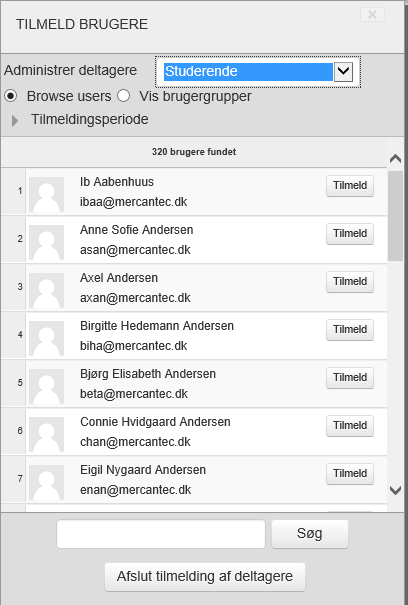Click the scroll down arrow of user list
Viewport: 408px width, 605px height.
396,490
